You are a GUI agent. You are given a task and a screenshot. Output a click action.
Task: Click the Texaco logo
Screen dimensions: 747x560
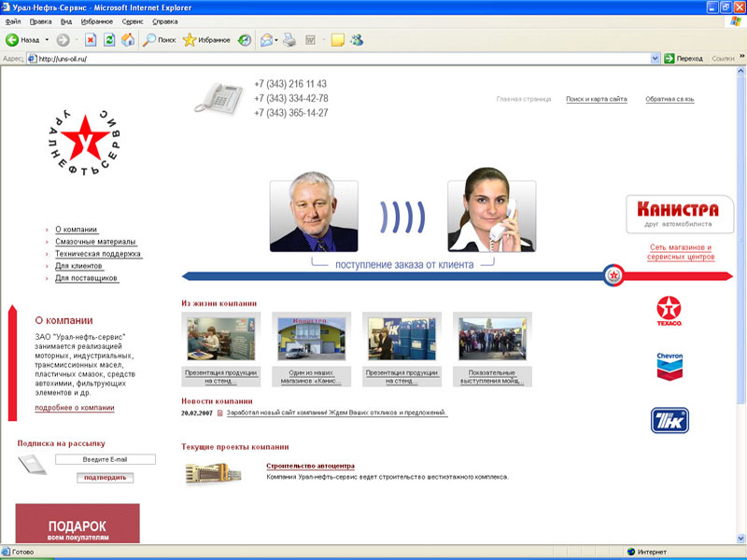point(669,311)
